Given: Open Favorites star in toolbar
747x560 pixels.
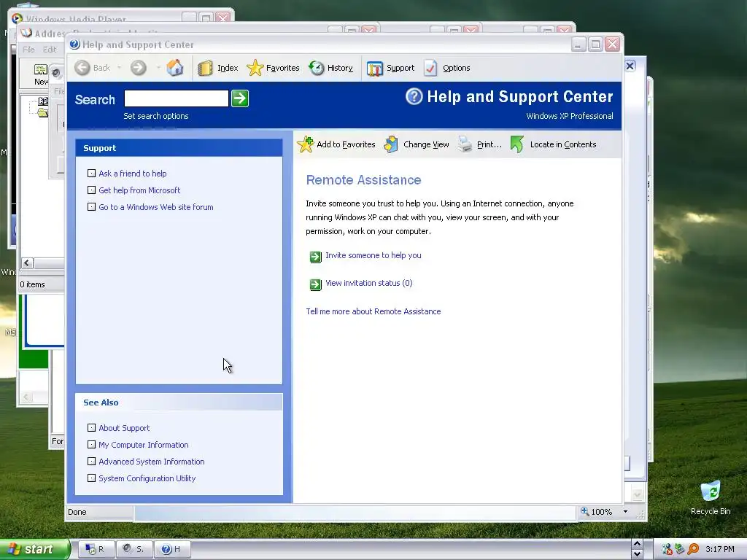Looking at the screenshot, I should [255, 68].
